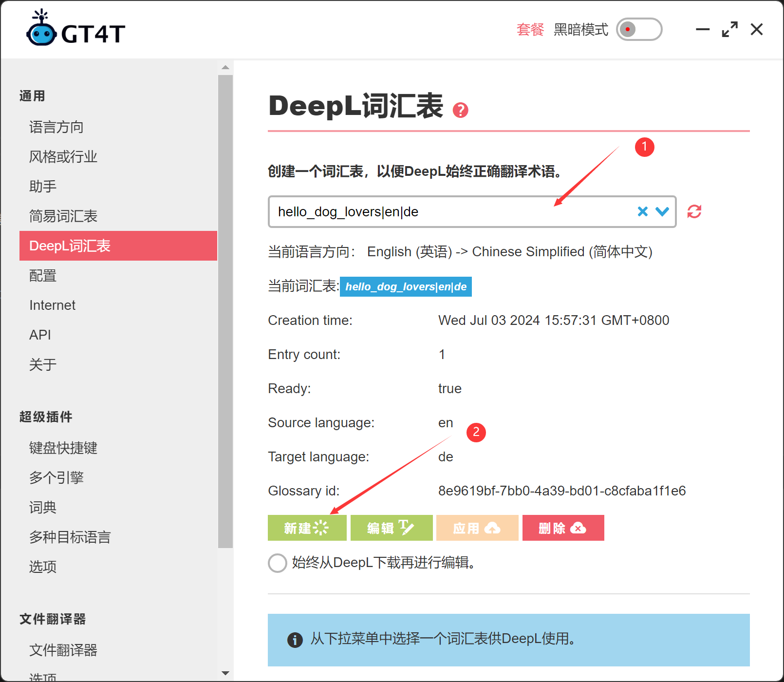Clear the glossary selection with the X icon

click(x=643, y=211)
